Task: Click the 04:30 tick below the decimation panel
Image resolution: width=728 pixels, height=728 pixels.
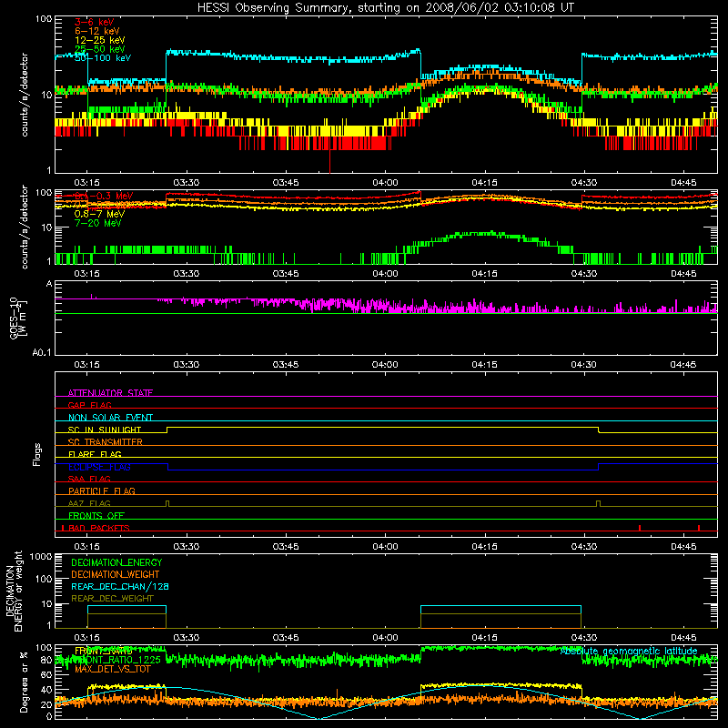Action: pos(583,638)
